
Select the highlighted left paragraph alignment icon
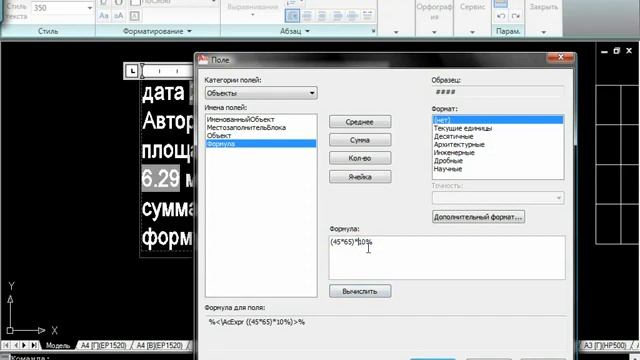(292, 16)
